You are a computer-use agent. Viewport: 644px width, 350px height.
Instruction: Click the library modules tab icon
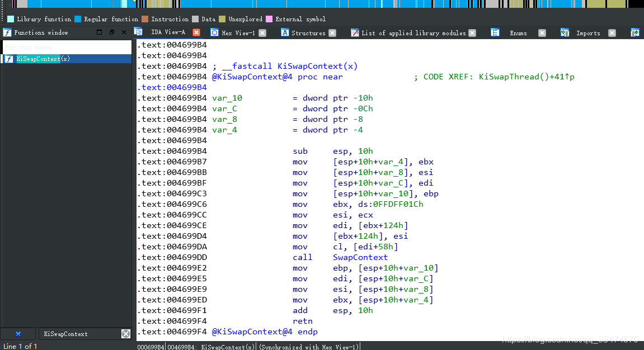point(355,32)
